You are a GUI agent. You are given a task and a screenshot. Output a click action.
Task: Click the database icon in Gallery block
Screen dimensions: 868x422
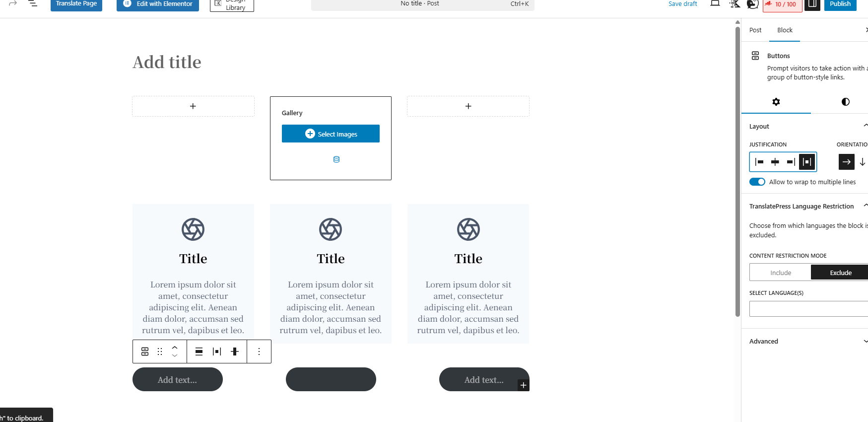[336, 159]
